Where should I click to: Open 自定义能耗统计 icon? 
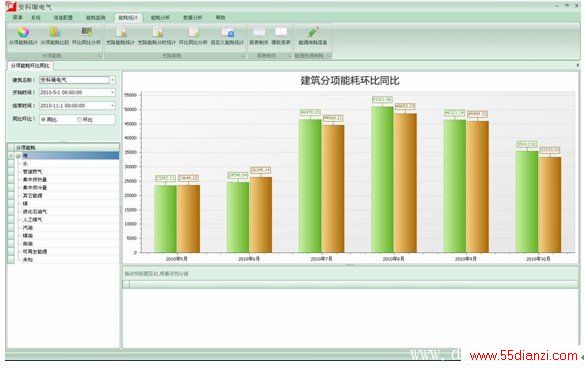click(x=228, y=32)
